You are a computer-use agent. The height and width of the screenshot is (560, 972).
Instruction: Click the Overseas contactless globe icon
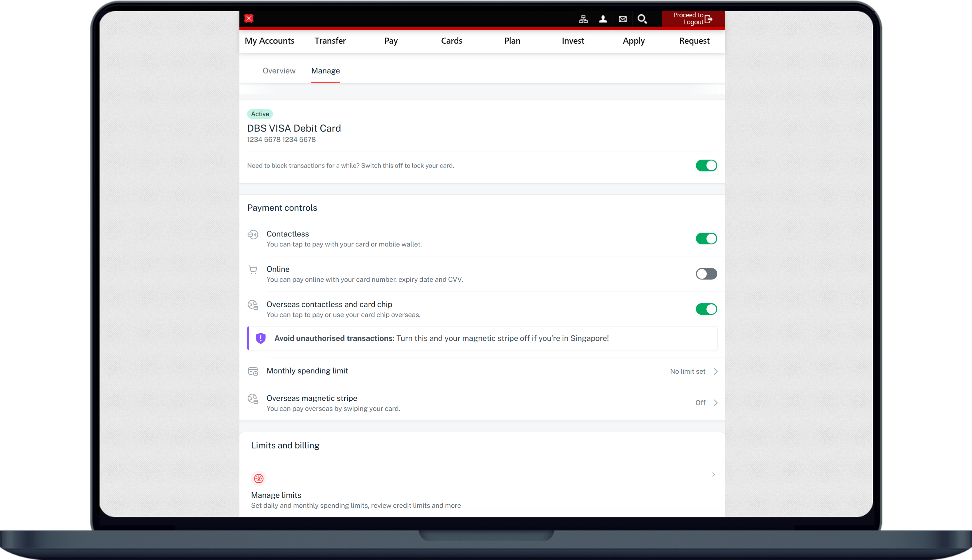pyautogui.click(x=253, y=305)
